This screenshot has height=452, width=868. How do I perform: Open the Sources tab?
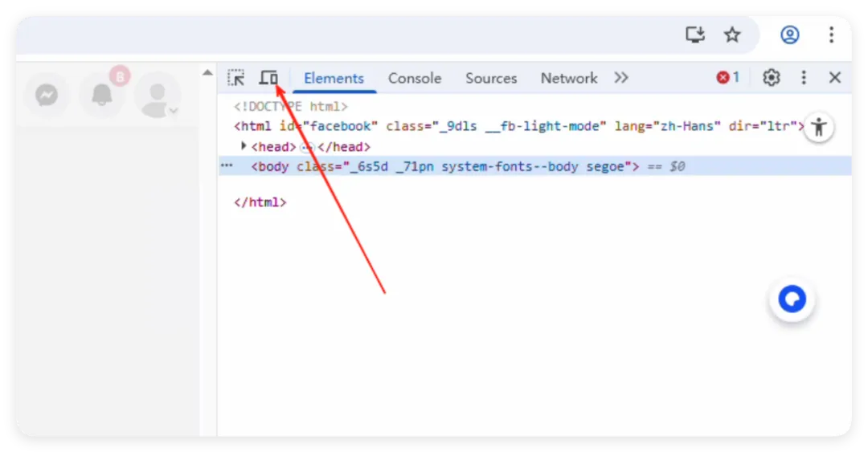pos(491,78)
